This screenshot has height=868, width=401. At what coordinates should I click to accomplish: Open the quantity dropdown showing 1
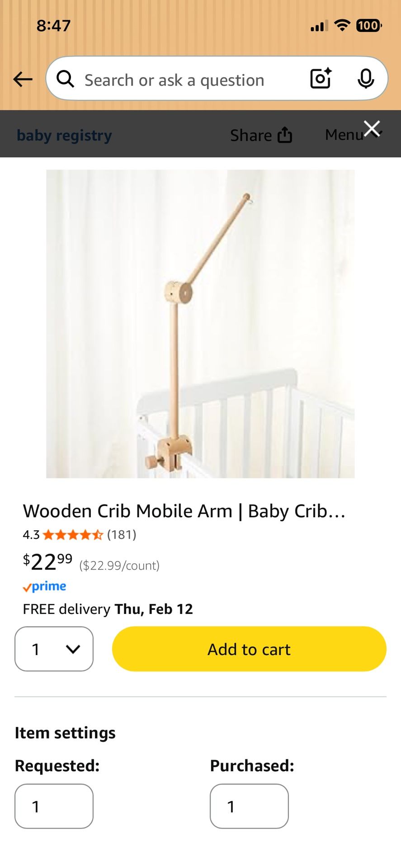(x=54, y=649)
